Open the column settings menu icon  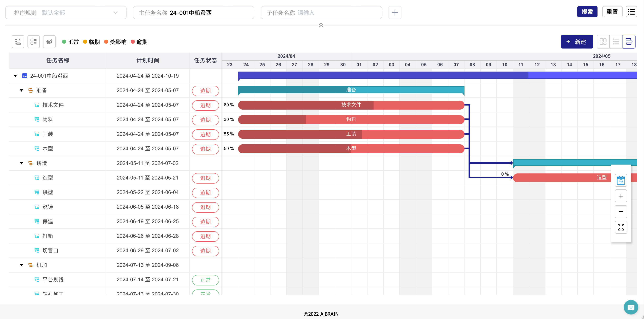point(631,12)
